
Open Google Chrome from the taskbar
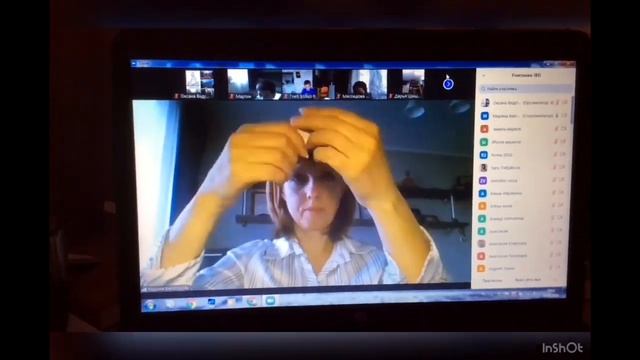tap(191, 304)
